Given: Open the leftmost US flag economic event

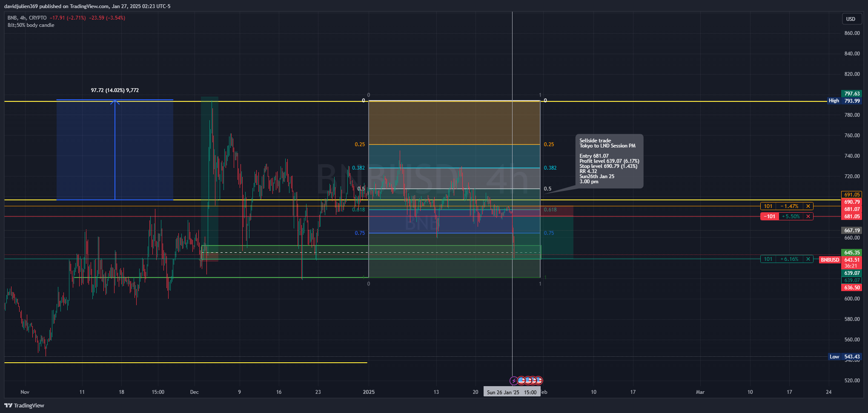Looking at the screenshot, I should (521, 381).
